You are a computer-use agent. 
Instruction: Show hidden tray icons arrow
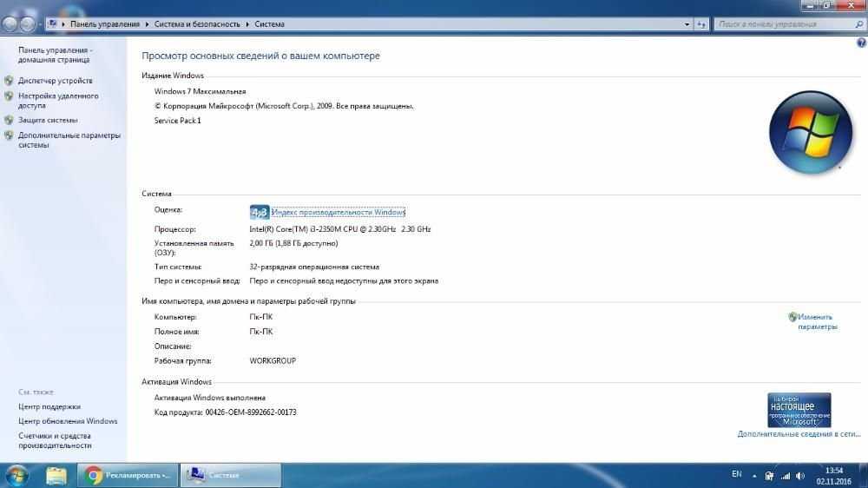click(754, 476)
